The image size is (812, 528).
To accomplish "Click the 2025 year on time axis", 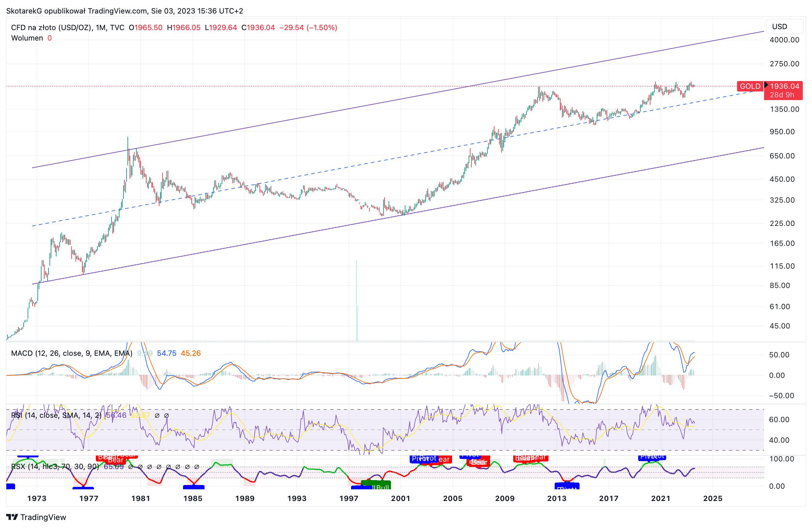I will coord(713,499).
